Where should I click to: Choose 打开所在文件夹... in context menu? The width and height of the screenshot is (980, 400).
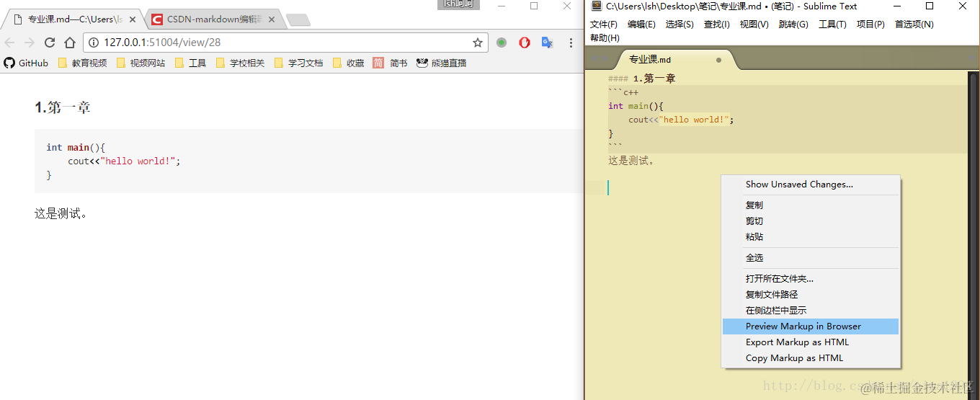point(811,279)
